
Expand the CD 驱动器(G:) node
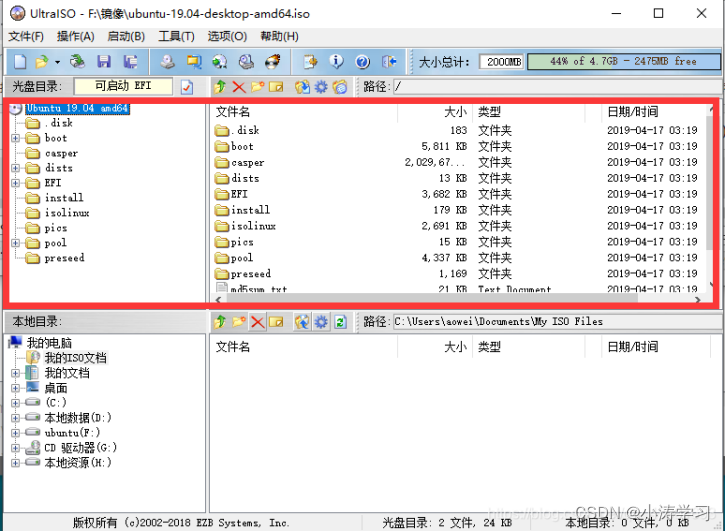pyautogui.click(x=16, y=448)
